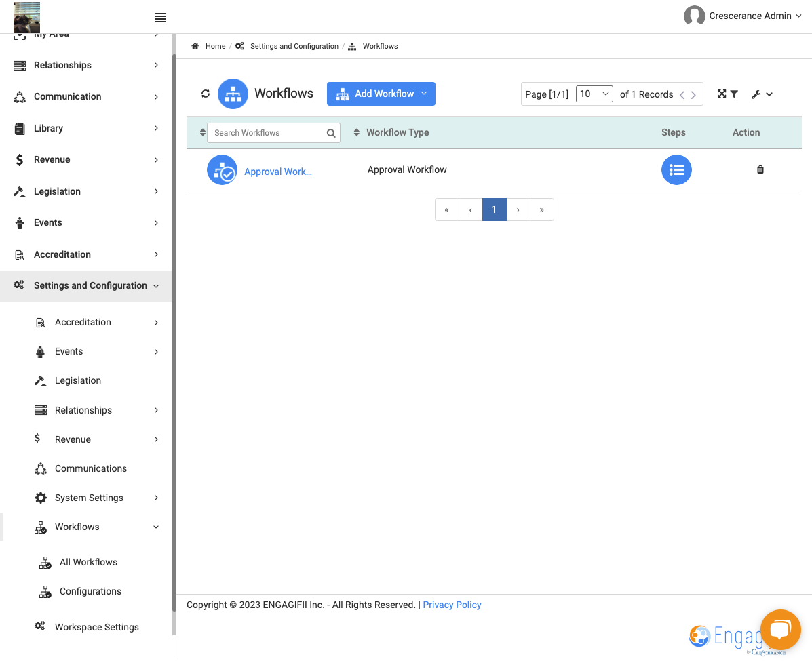Refresh the Workflows list
The image size is (812, 661).
pyautogui.click(x=206, y=94)
